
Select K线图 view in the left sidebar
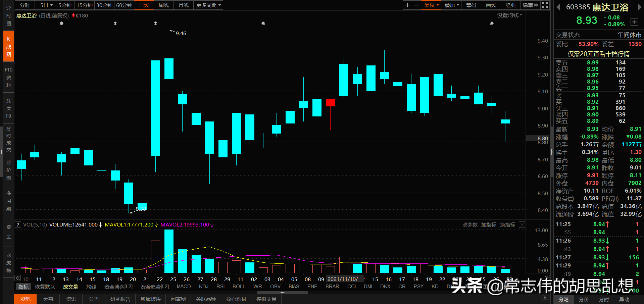pos(8,46)
